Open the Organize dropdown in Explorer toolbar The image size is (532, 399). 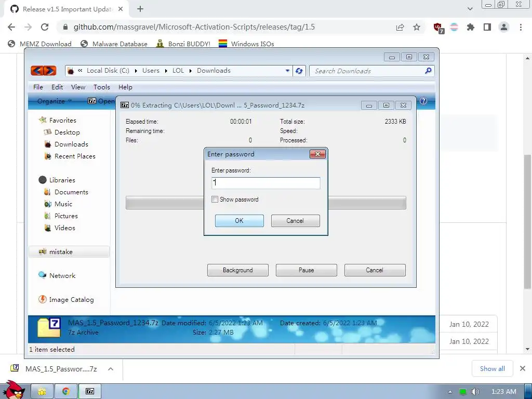point(54,101)
